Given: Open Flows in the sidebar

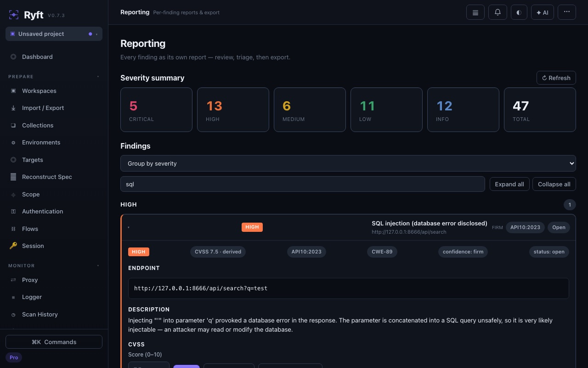Looking at the screenshot, I should pyautogui.click(x=54, y=229).
